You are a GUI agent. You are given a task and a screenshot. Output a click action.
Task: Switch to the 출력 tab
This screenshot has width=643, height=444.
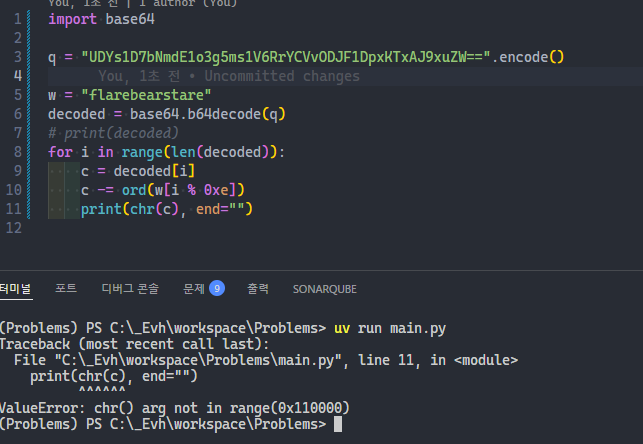[x=258, y=289]
